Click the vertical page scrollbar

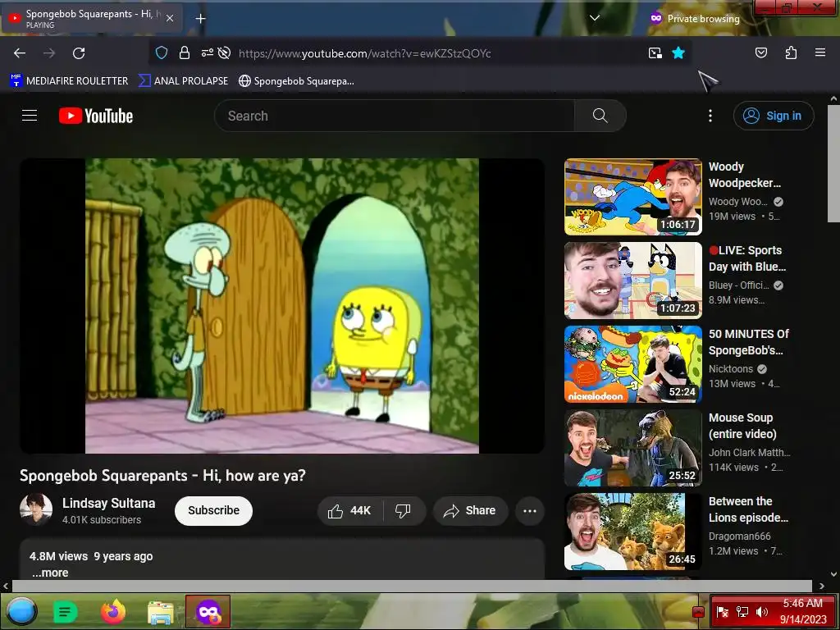833,163
